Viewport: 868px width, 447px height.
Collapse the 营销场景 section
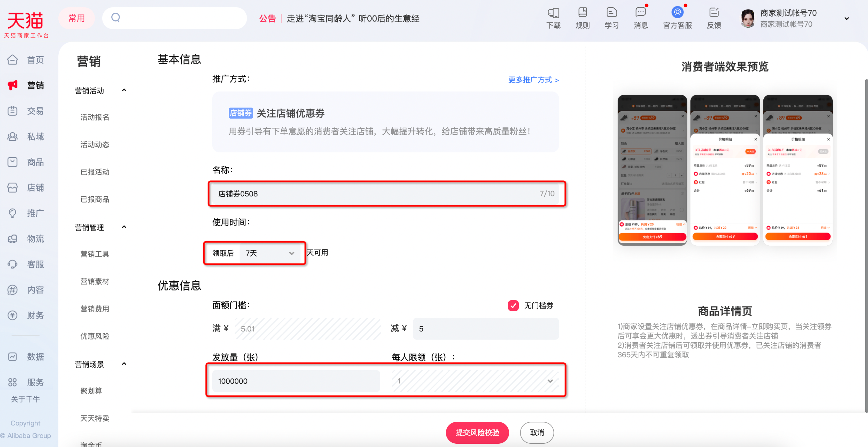(x=124, y=364)
